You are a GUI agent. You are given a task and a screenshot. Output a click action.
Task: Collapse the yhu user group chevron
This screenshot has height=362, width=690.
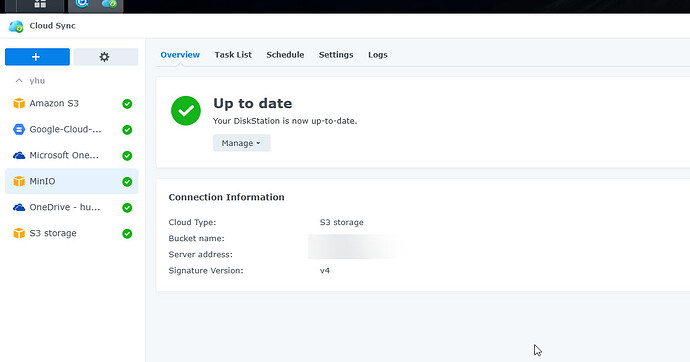point(19,80)
